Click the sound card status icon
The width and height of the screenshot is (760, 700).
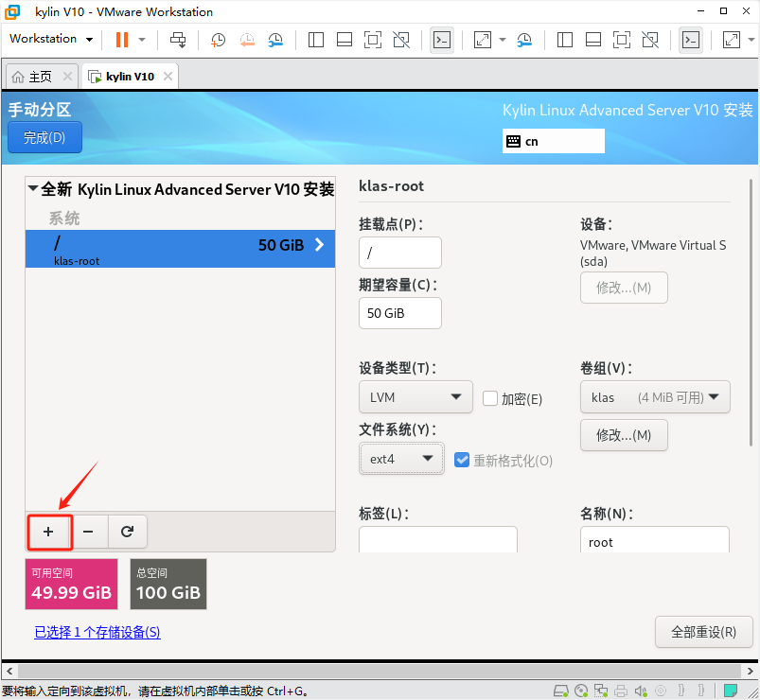click(x=641, y=691)
